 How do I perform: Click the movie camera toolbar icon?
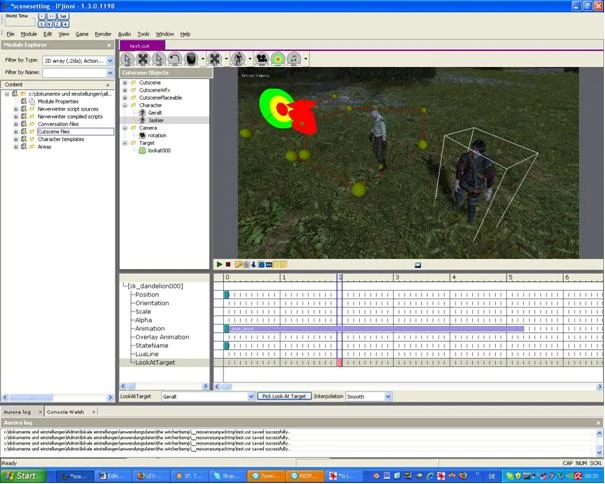click(262, 59)
